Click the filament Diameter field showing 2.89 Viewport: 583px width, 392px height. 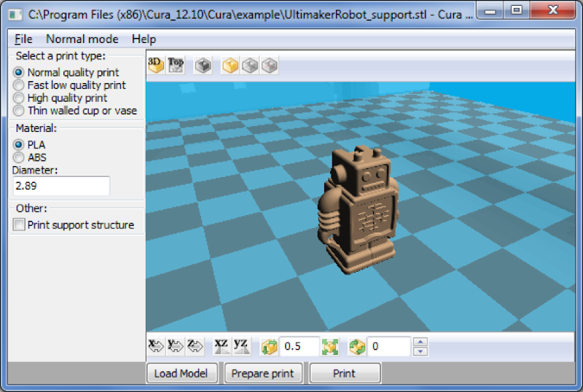pyautogui.click(x=61, y=186)
